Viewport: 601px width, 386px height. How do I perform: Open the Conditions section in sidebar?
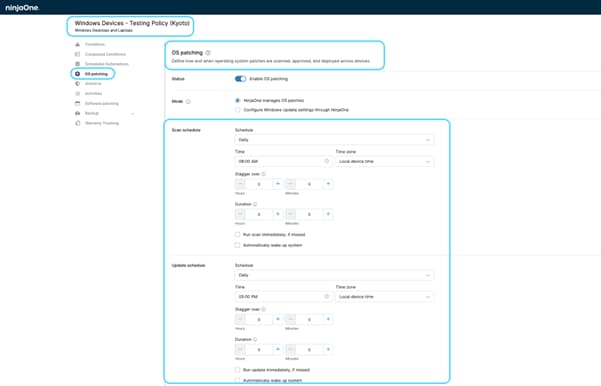[x=95, y=44]
